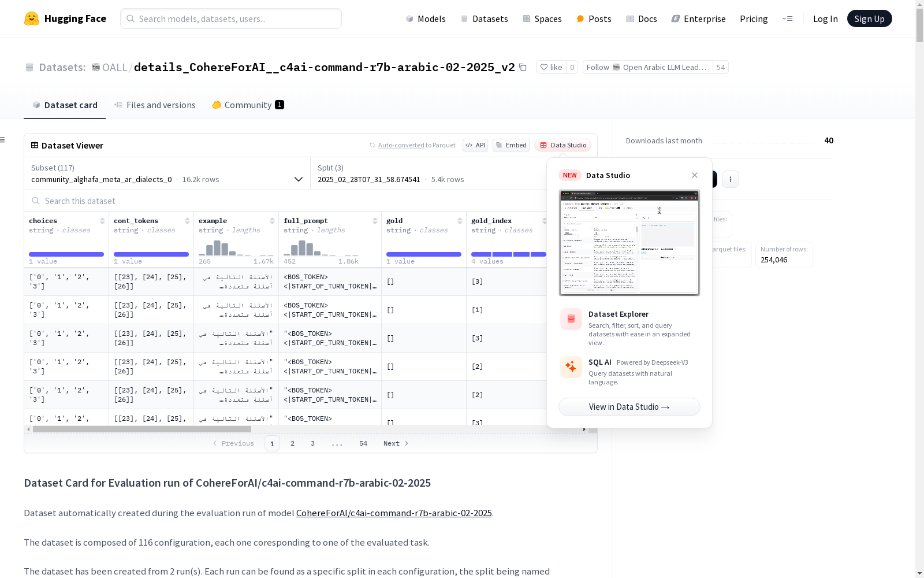This screenshot has height=578, width=924.
Task: Click the OALL organization link
Action: tap(114, 67)
